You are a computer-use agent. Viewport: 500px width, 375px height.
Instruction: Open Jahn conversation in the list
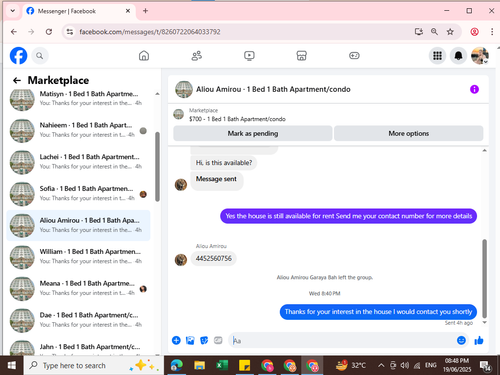(78, 347)
